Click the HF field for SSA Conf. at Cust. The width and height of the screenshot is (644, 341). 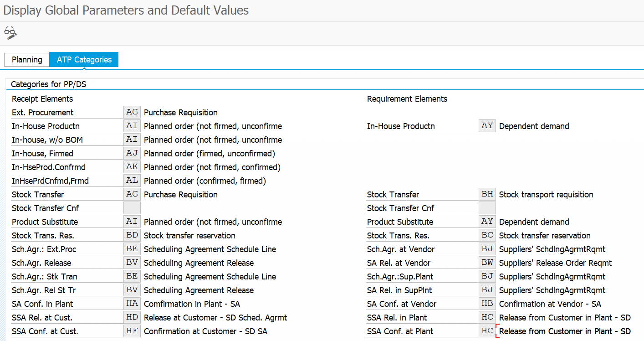(x=132, y=331)
